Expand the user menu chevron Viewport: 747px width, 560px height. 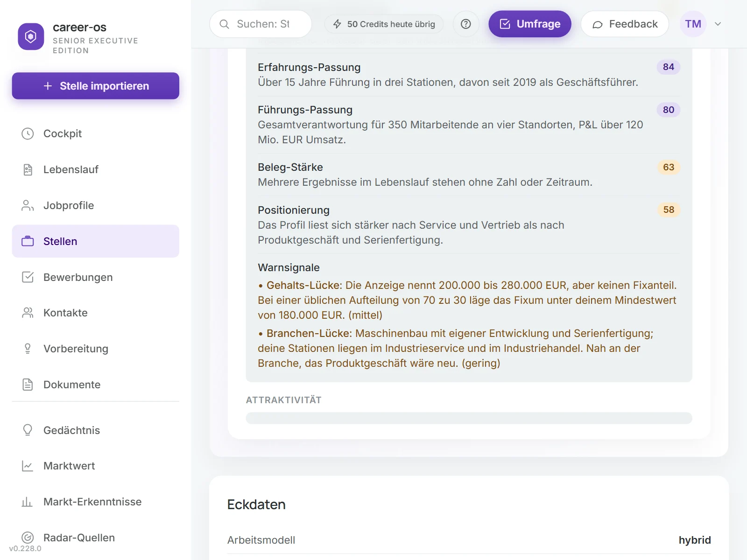pyautogui.click(x=718, y=24)
